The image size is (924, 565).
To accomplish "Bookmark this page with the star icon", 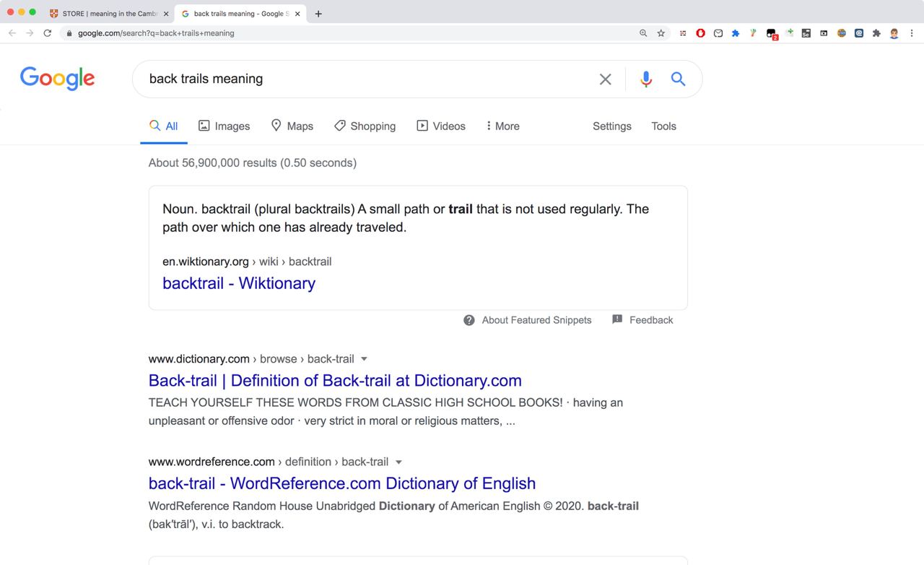I will click(661, 33).
